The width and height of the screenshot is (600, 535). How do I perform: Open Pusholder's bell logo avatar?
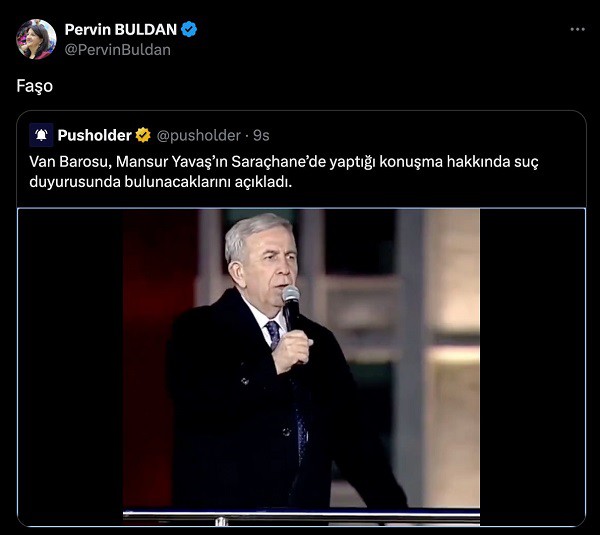point(41,135)
